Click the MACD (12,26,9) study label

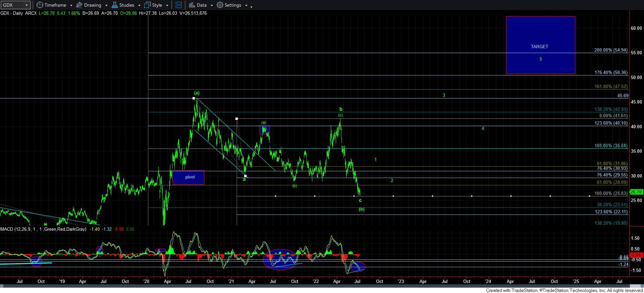click(x=43, y=229)
